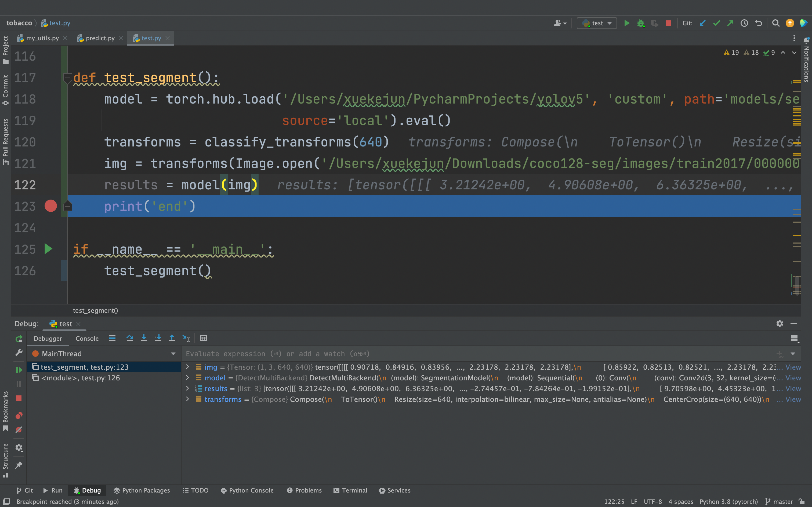The image size is (812, 507).
Task: Click the Git update project arrow
Action: [x=702, y=23]
